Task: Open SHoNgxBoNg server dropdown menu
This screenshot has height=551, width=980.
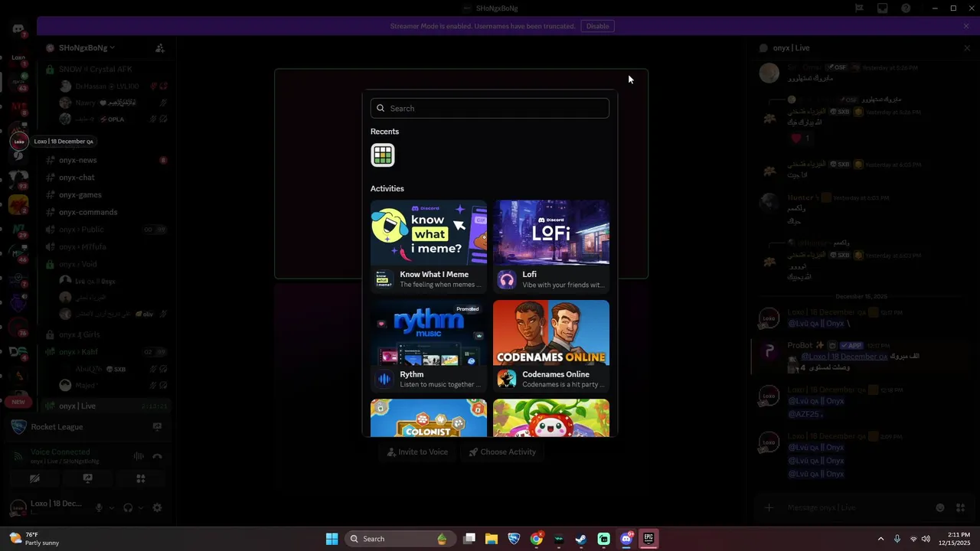Action: [87, 47]
